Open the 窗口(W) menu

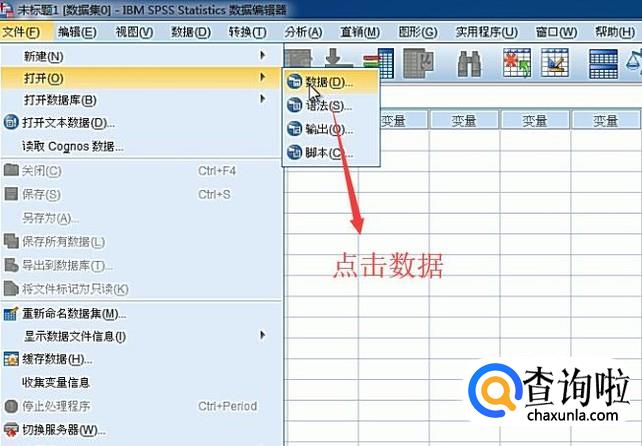coord(557,32)
